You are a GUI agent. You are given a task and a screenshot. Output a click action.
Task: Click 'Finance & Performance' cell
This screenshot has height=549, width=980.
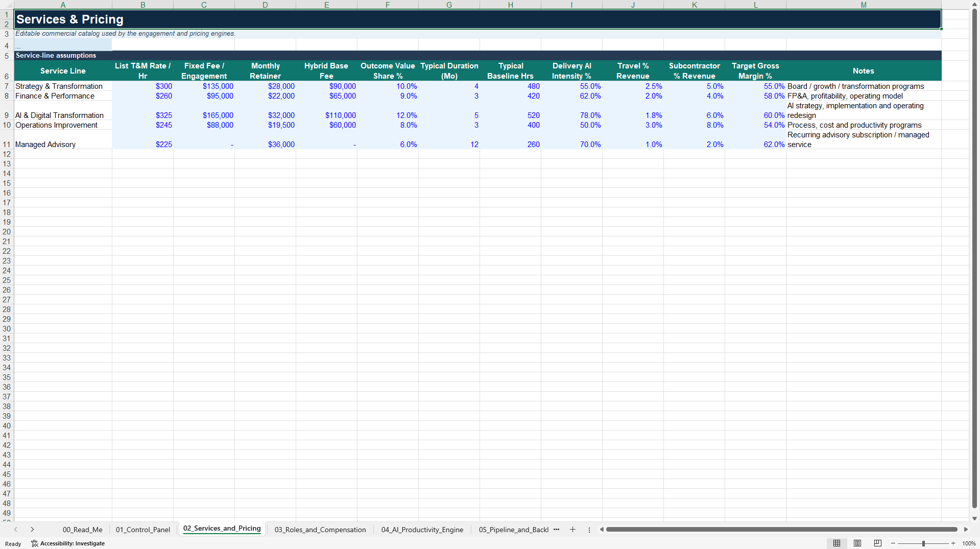[63, 96]
